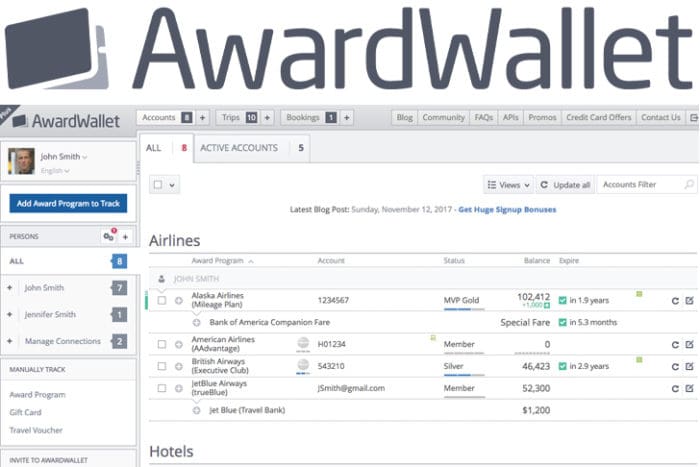Screen dimensions: 700x467
Task: Click green expiry check on British Airways row
Action: coord(562,366)
